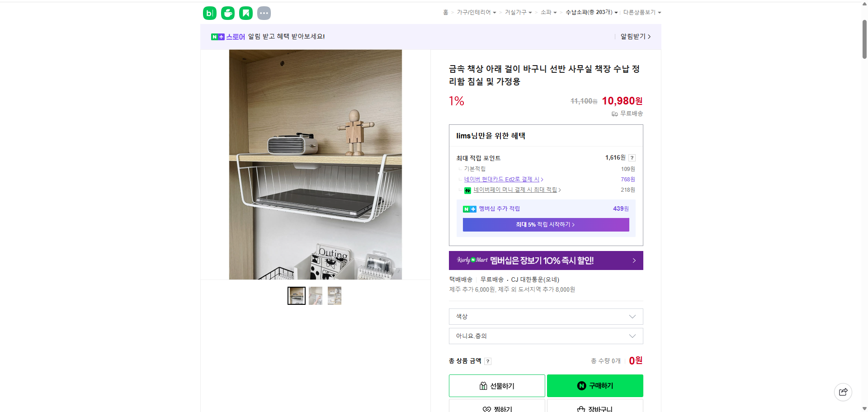Click the green 구매하기 purchase button

coord(594,385)
